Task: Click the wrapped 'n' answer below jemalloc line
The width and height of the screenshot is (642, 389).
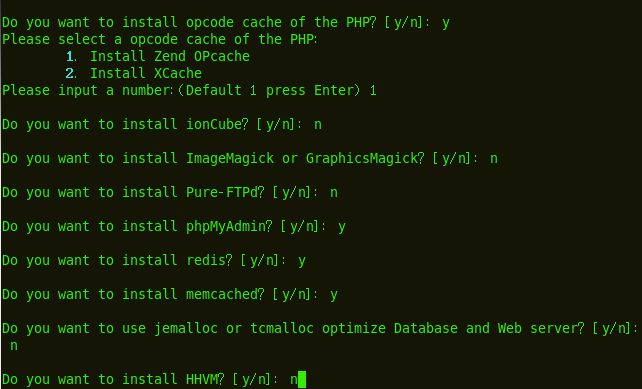Action: tap(14, 346)
